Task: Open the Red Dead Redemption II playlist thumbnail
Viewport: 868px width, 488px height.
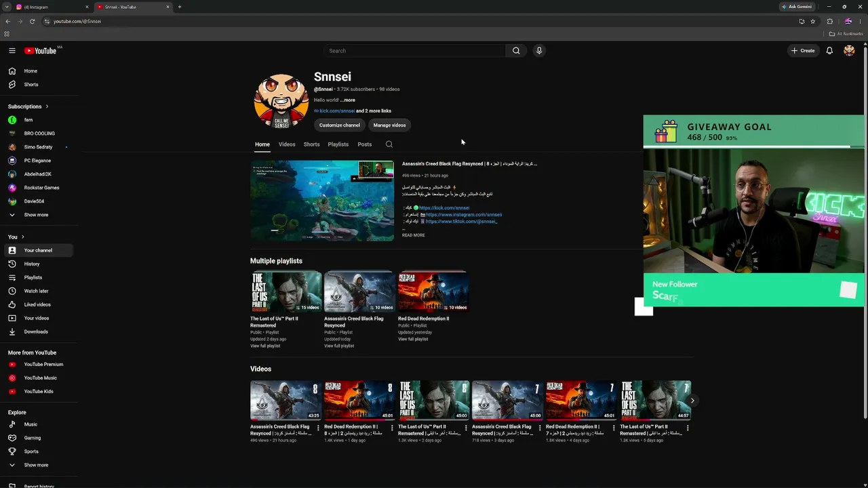Action: [433, 292]
